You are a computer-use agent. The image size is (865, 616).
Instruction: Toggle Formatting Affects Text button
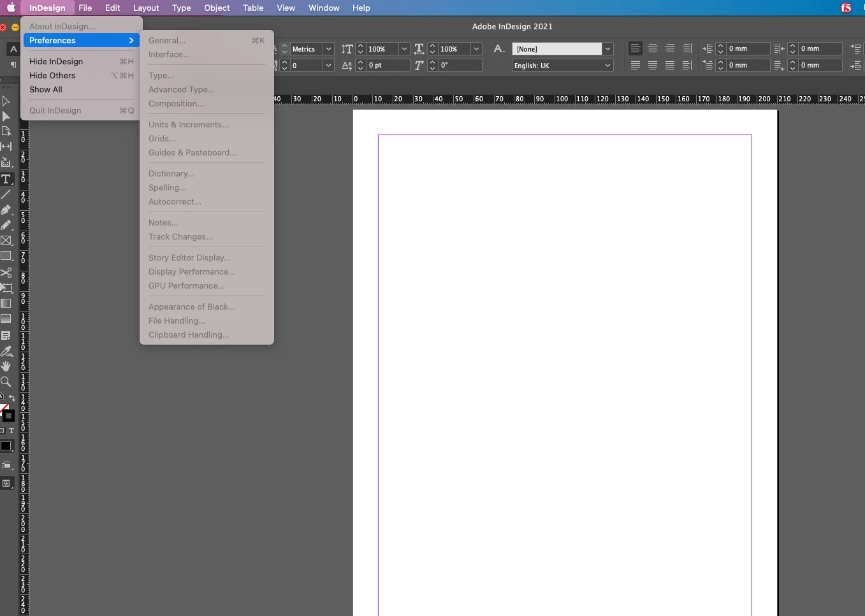coord(11,431)
